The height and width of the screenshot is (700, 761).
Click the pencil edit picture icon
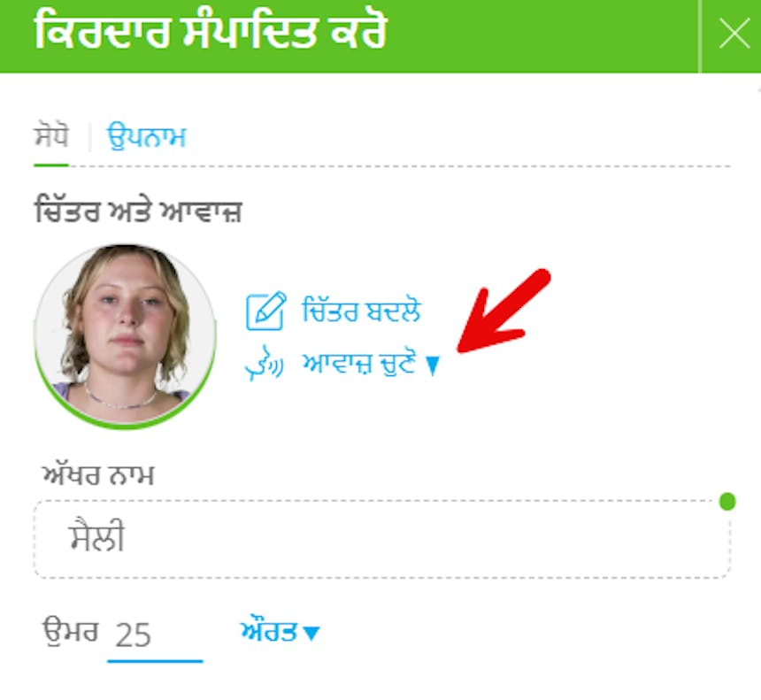tap(265, 312)
